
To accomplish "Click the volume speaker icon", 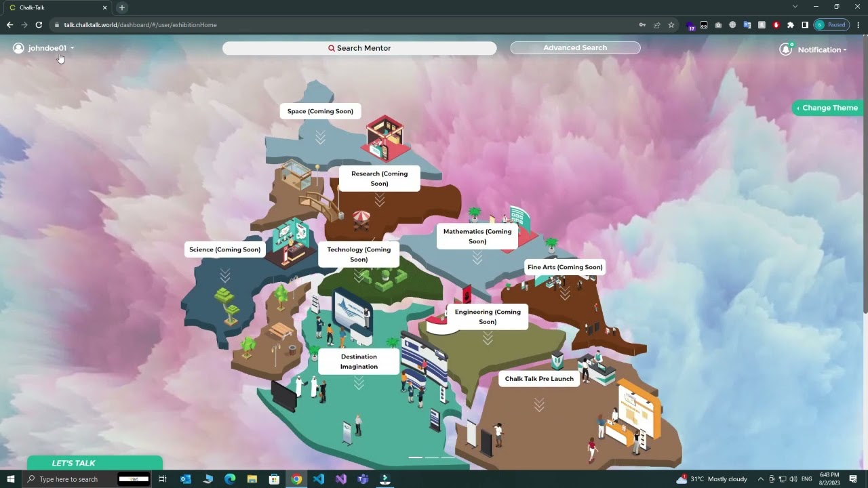I will click(x=793, y=479).
